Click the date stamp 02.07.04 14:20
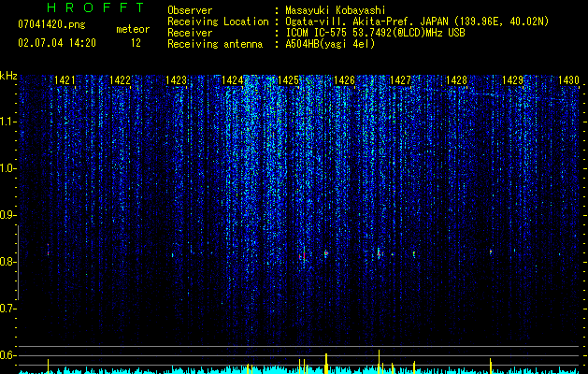588x374 pixels. [57, 43]
